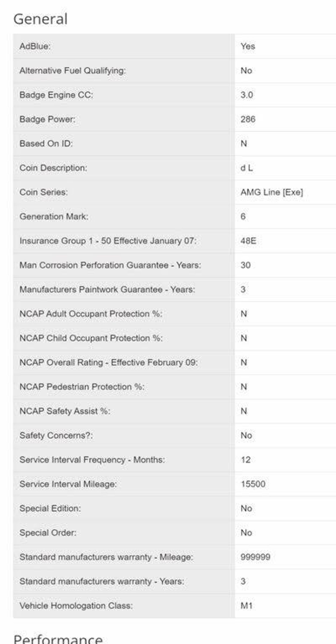Click the Safety Concerns? label
Image resolution: width=336 pixels, height=644 pixels.
point(56,436)
